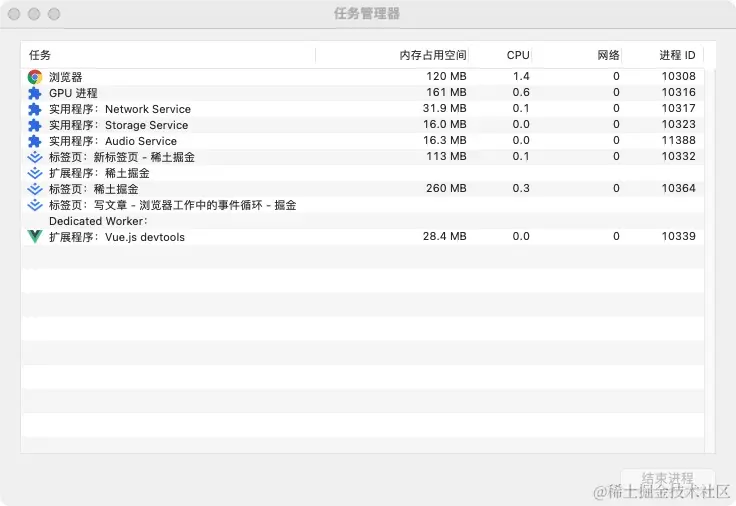736x506 pixels.
Task: Select the GPU 进程 task row
Action: click(362, 92)
